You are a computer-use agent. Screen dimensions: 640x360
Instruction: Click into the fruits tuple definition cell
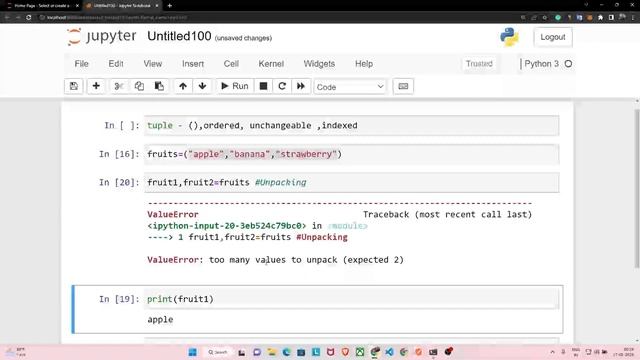pyautogui.click(x=351, y=154)
